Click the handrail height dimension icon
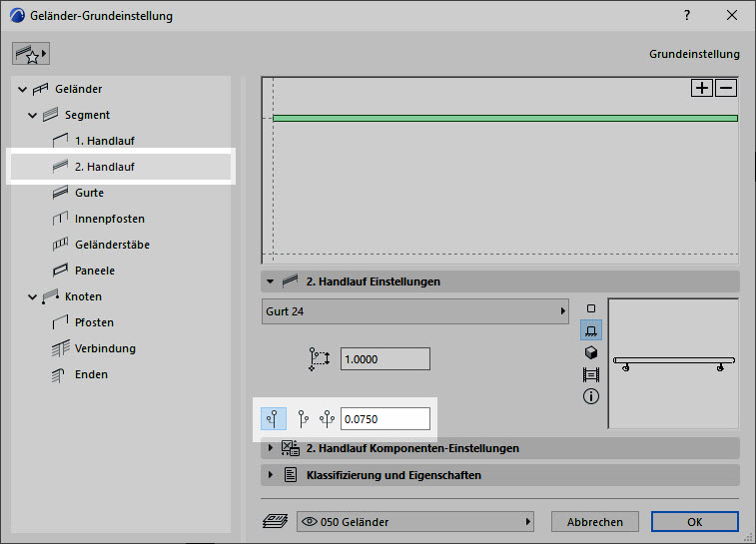 (x=320, y=359)
